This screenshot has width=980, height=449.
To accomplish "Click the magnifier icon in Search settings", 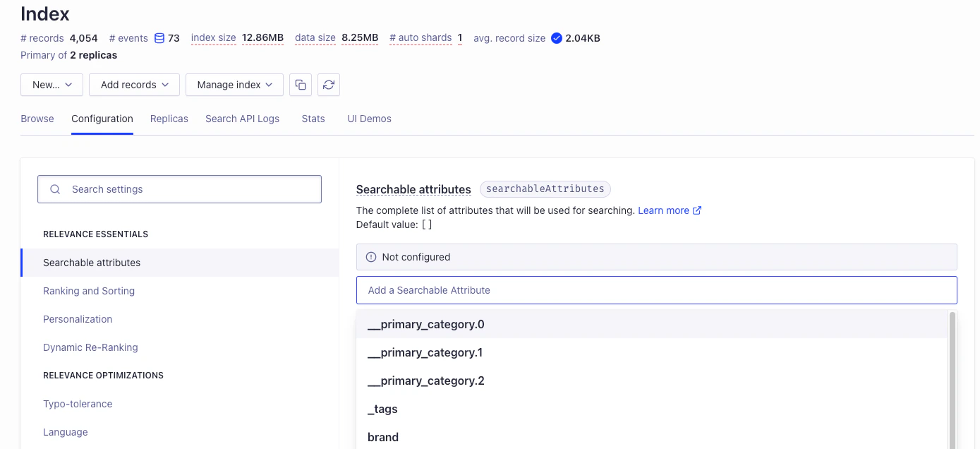I will 55,189.
